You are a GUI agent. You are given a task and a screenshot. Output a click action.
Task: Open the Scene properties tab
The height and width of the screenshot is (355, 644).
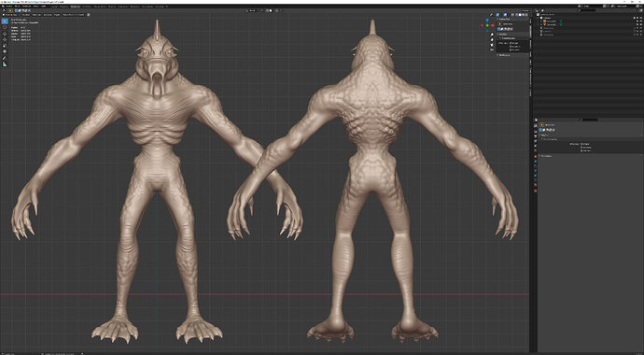(x=536, y=146)
